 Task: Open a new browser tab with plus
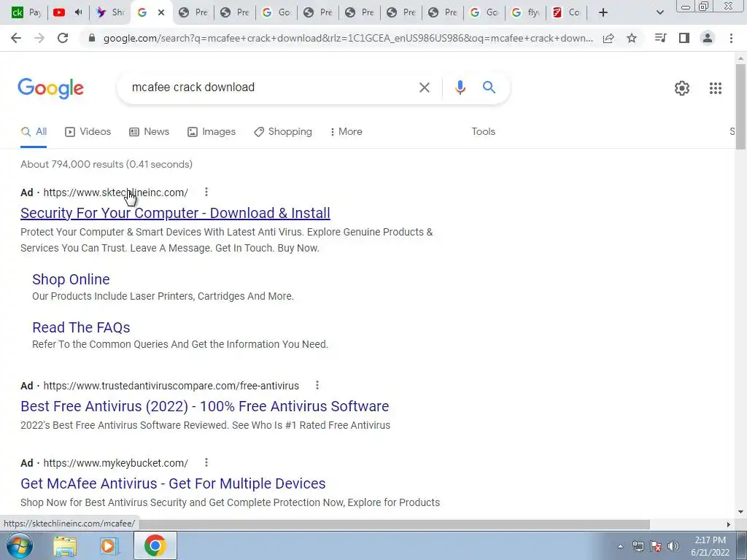coord(603,12)
